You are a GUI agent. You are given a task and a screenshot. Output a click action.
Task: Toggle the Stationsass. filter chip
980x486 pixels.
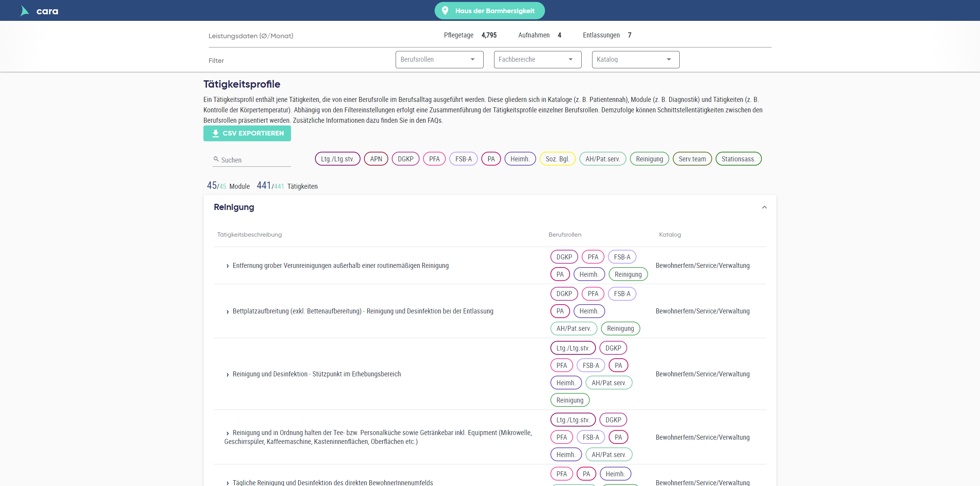tap(738, 159)
